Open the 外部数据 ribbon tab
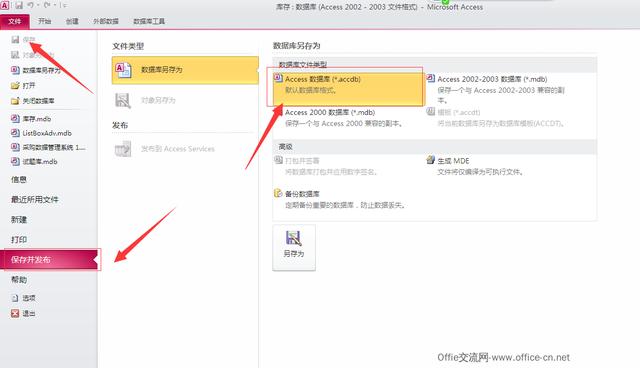 106,21
